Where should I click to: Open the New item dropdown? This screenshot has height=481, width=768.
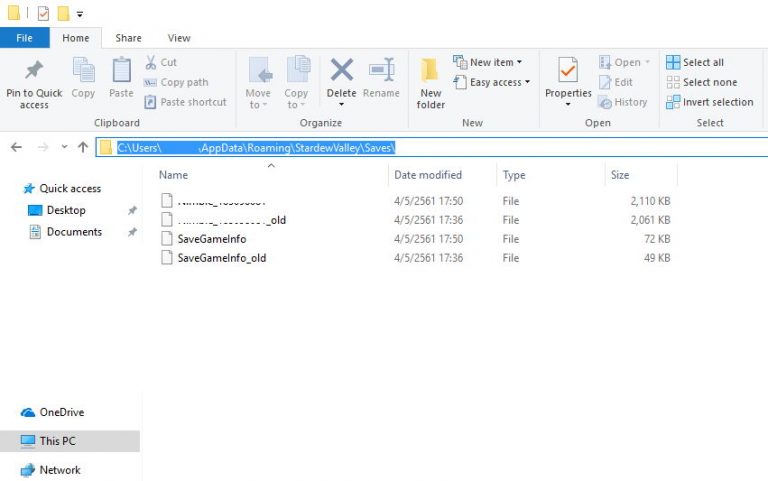tap(487, 62)
